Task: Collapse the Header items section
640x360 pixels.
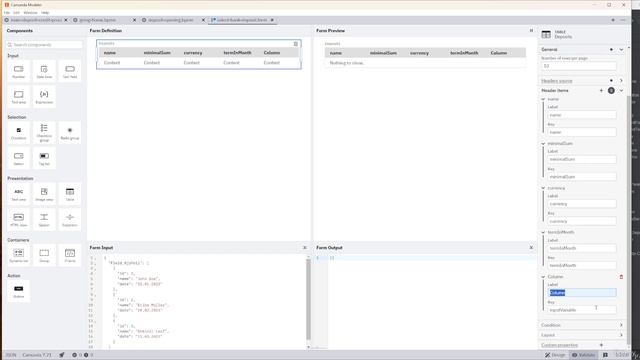Action: pyautogui.click(x=621, y=91)
